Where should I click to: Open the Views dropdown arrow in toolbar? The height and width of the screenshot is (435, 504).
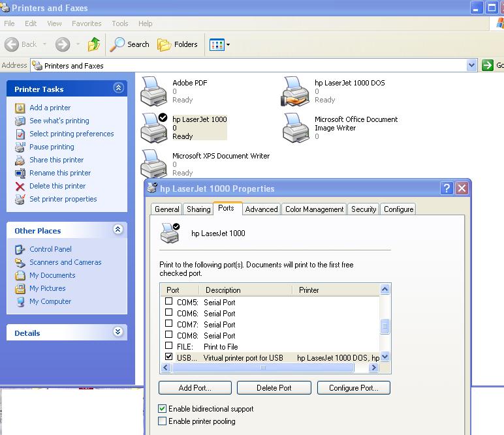(x=228, y=45)
